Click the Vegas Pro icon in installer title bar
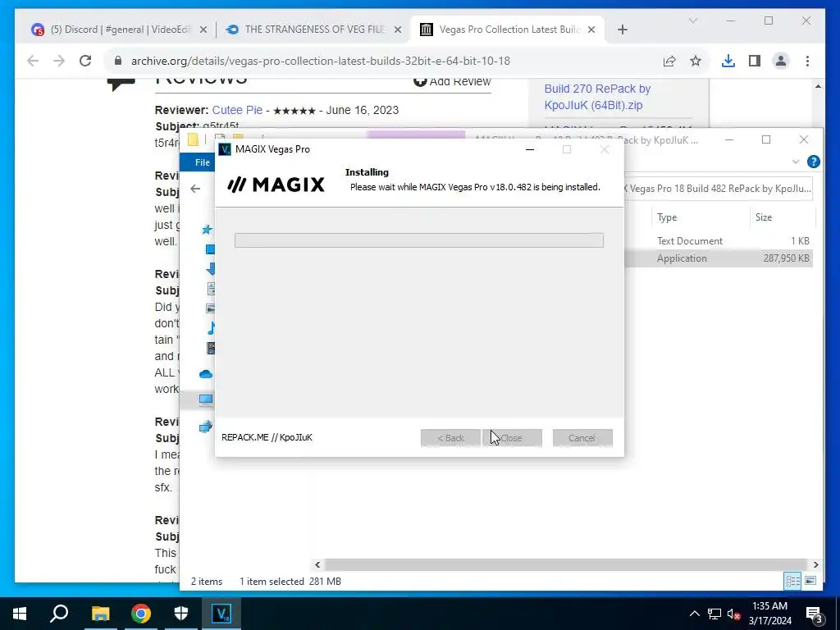The image size is (840, 630). point(225,149)
